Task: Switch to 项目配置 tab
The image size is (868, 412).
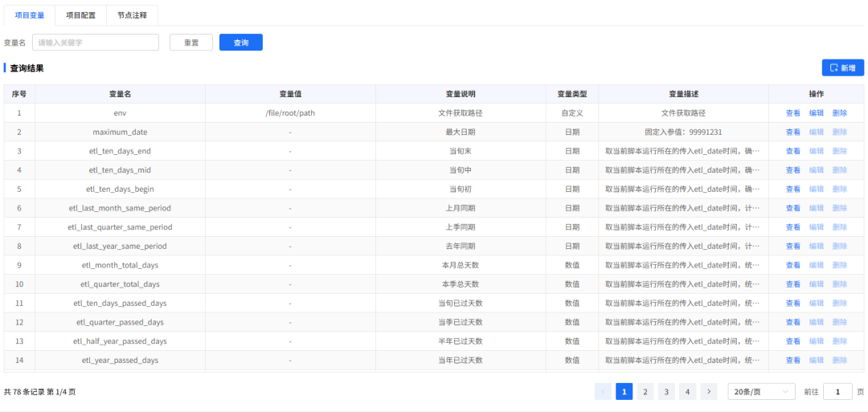Action: coord(81,15)
